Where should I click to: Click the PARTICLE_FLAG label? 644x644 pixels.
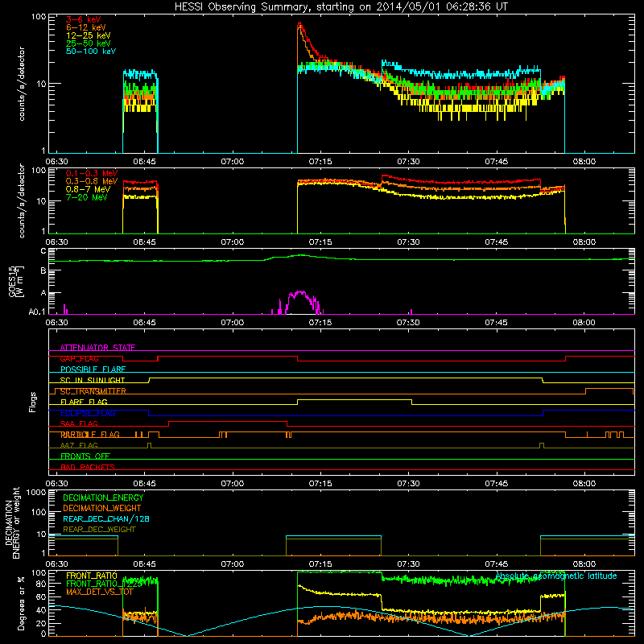tap(90, 435)
